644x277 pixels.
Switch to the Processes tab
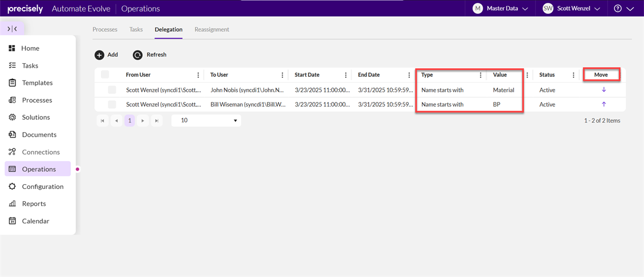105,30
